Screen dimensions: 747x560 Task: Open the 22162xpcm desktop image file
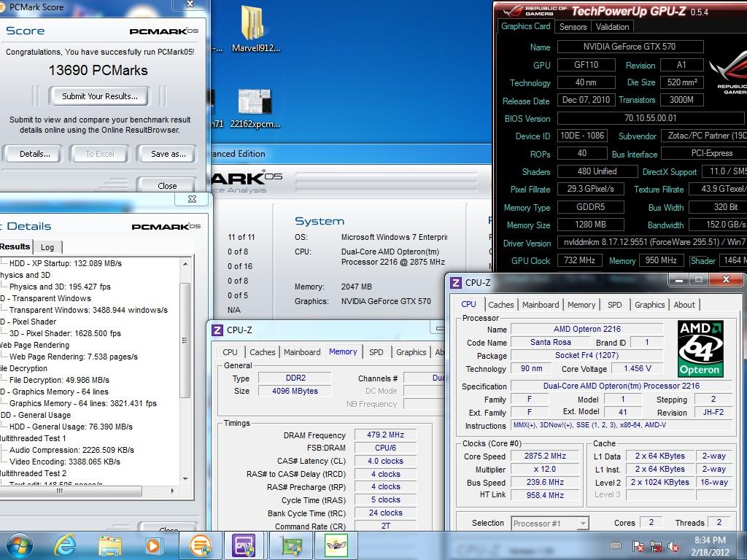[255, 109]
